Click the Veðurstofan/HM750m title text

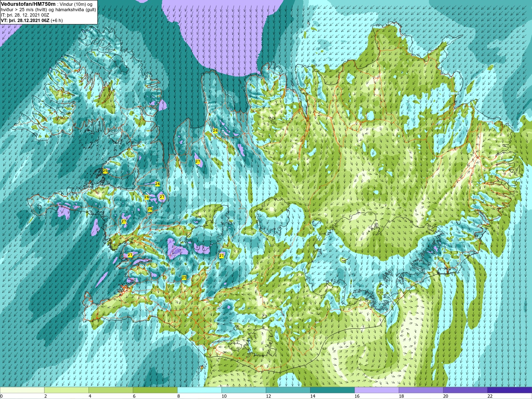28,4
